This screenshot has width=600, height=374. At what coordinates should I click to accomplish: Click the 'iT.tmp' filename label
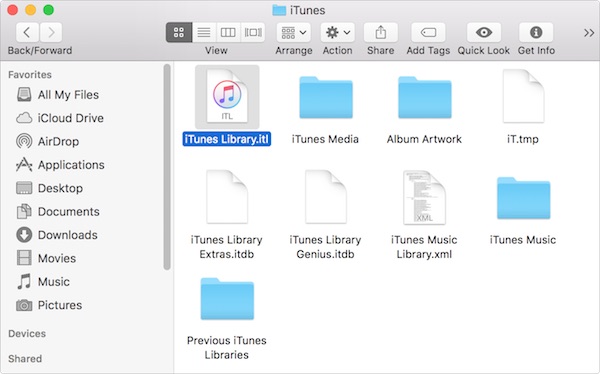523,139
